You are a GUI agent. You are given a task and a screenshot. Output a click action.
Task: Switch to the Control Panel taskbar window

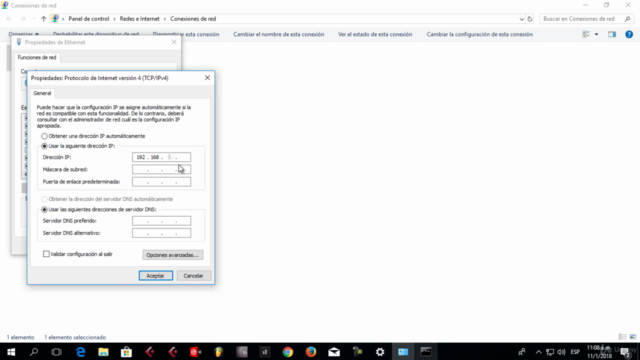[403, 352]
